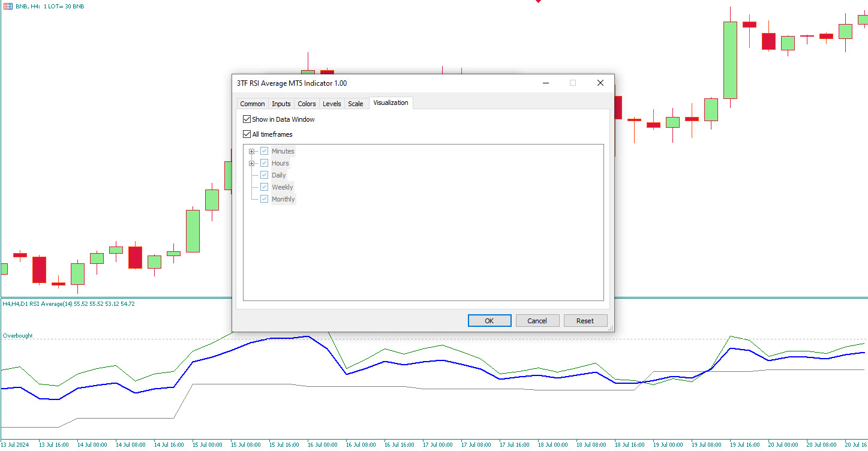Open the Scale tab
This screenshot has height=451, width=868.
click(355, 103)
